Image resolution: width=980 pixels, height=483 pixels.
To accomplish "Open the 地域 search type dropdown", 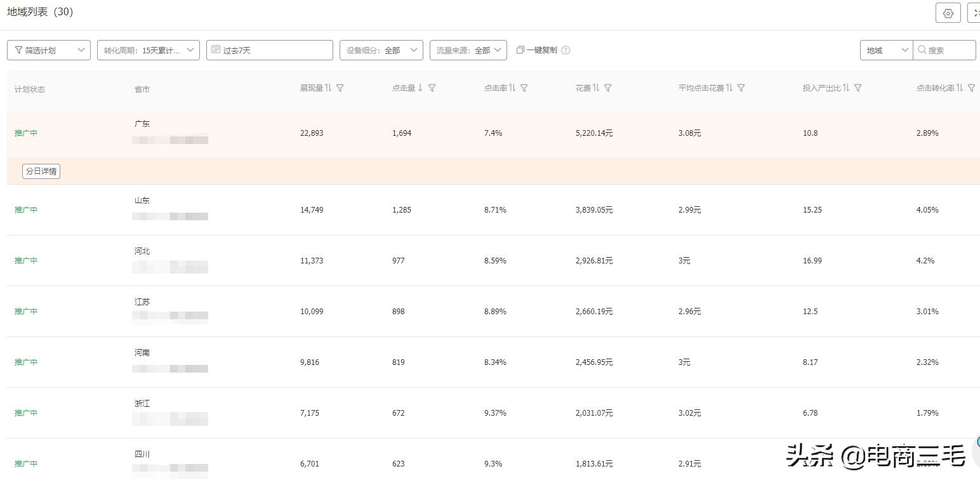I will (x=886, y=50).
